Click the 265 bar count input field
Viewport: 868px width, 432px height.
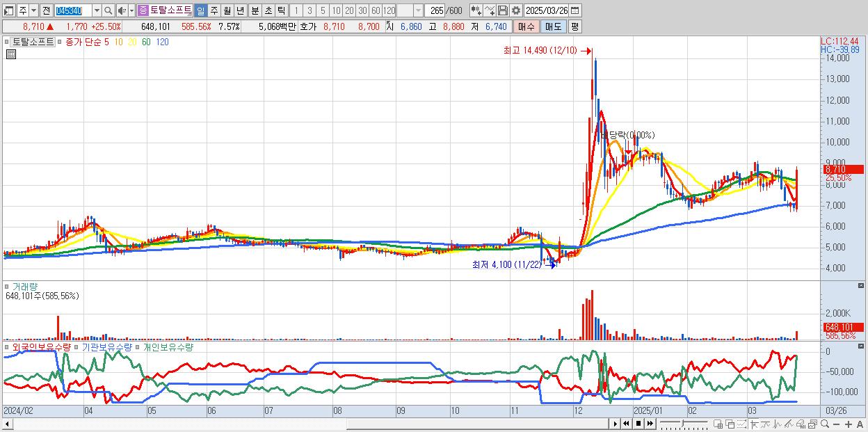click(x=435, y=10)
